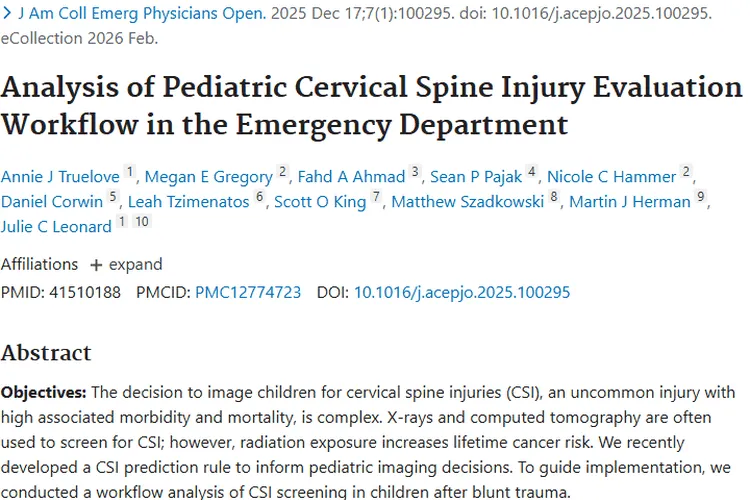This screenshot has width=750, height=500.
Task: Open author Fahd A Ahmad
Action: [x=350, y=177]
